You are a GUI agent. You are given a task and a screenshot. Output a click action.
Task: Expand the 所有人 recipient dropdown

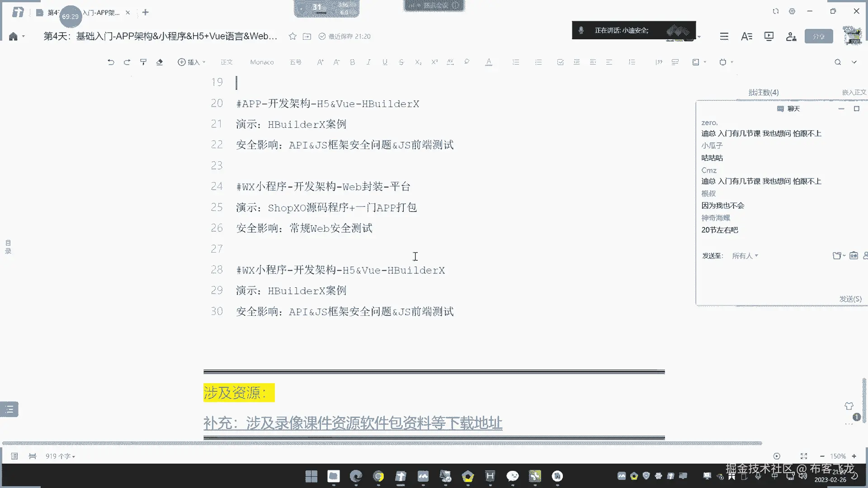pos(745,256)
